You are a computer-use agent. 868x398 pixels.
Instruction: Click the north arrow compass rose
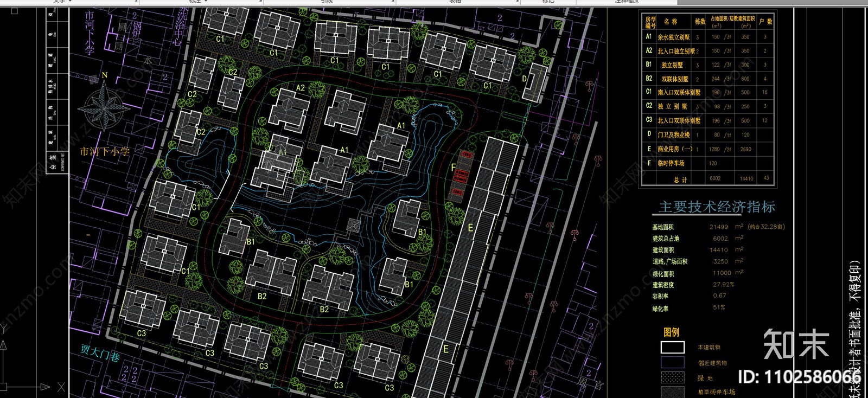tap(104, 105)
